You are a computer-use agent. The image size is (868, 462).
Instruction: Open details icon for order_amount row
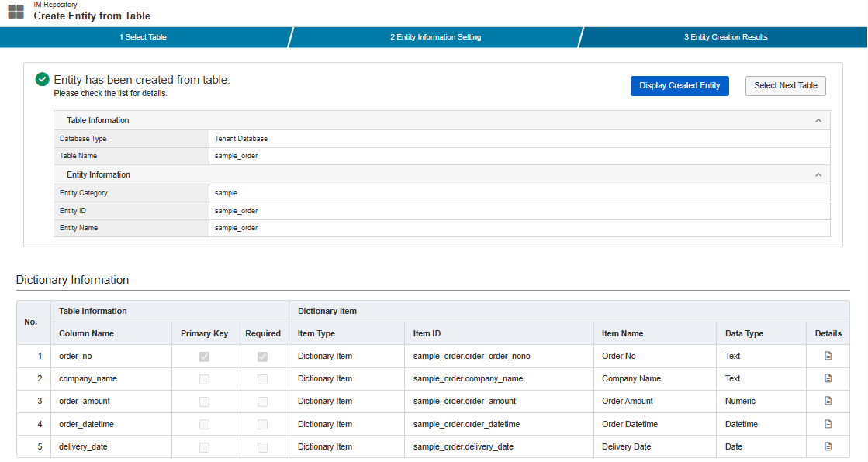coord(828,401)
